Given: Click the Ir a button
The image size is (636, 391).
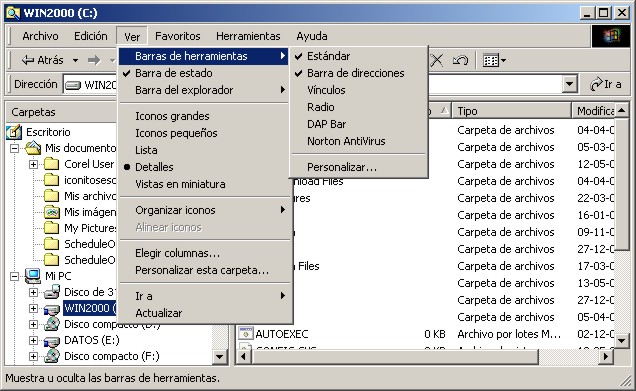Looking at the screenshot, I should coord(606,84).
